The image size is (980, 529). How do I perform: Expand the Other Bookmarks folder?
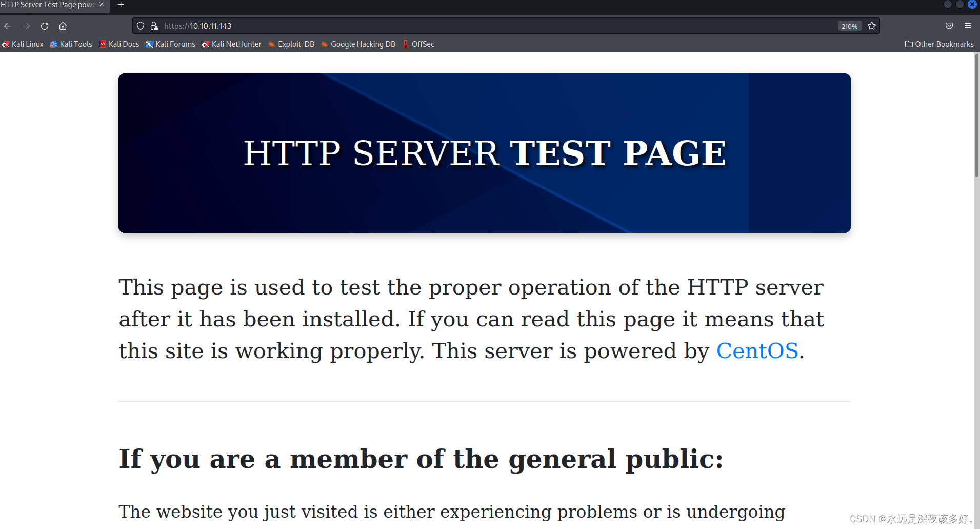pyautogui.click(x=939, y=44)
